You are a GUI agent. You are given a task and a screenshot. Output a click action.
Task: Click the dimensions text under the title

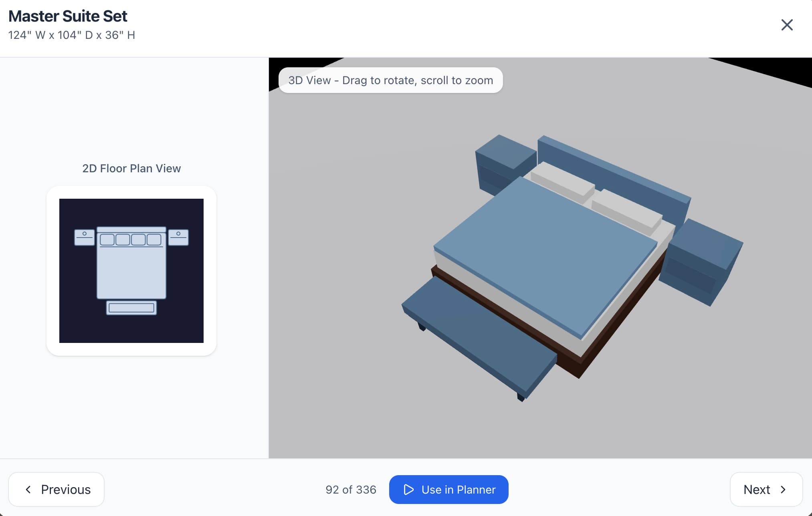click(71, 35)
